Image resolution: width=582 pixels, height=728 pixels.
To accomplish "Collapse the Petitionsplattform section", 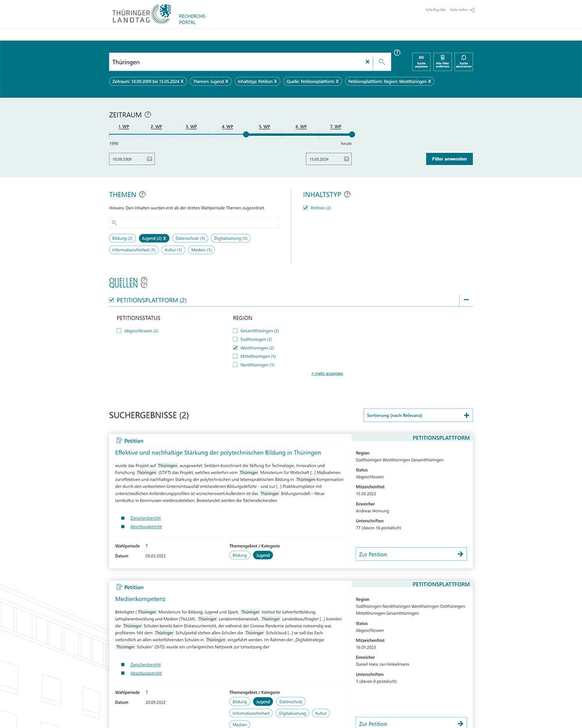I will (466, 300).
